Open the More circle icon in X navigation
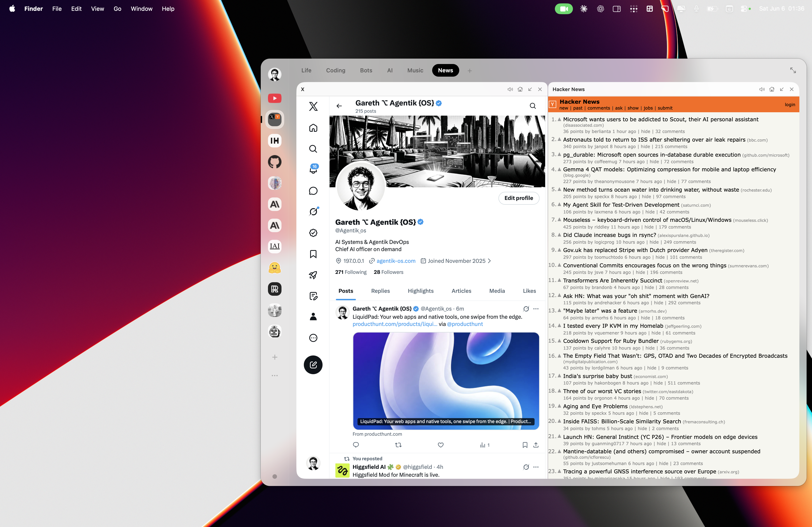The height and width of the screenshot is (527, 812). [x=313, y=338]
